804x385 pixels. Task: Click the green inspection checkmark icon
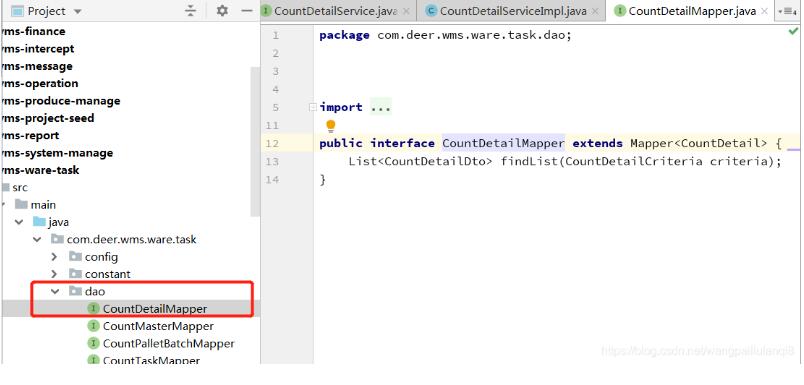click(x=793, y=32)
